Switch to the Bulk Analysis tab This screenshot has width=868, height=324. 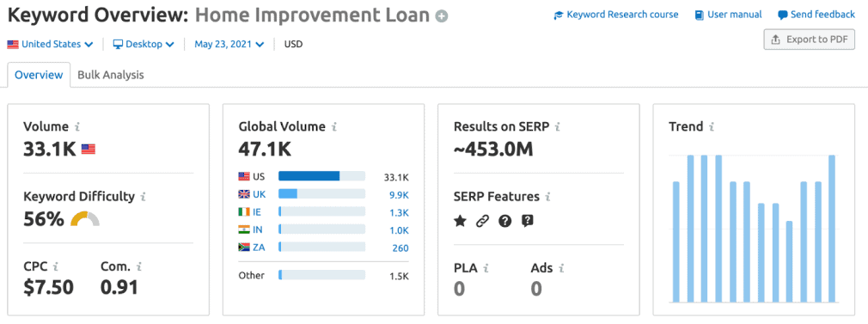[111, 75]
